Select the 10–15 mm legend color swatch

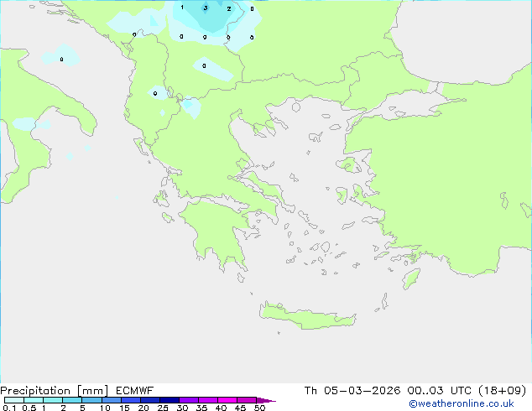pyautogui.click(x=112, y=400)
